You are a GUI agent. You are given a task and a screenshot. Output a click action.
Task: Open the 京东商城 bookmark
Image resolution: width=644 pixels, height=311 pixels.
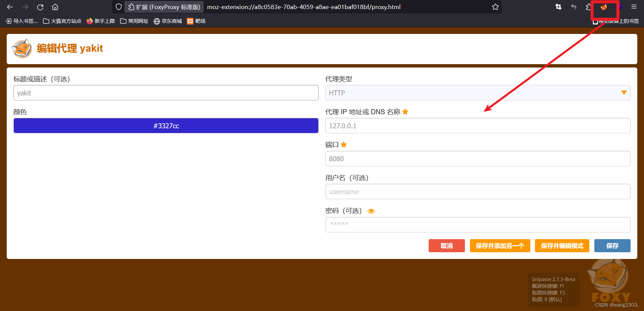[168, 21]
